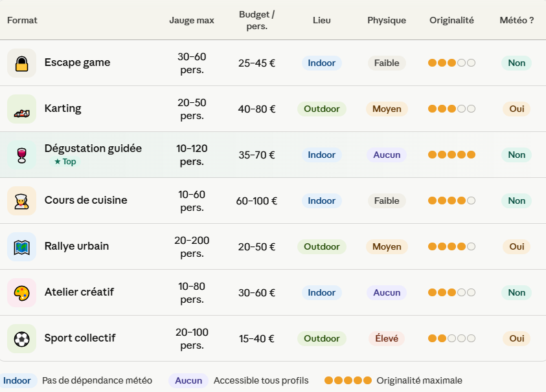Click the two-dot originality rating for Sport collectif

coord(451,338)
